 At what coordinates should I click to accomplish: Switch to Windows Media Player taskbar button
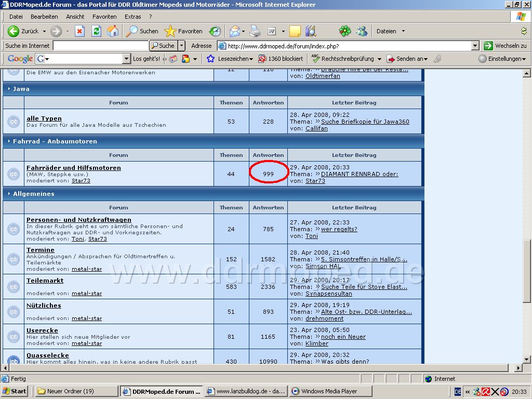point(331,391)
